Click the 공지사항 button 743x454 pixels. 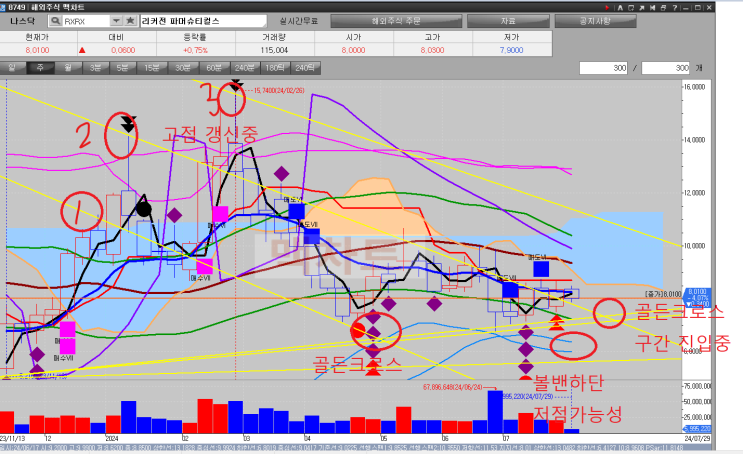(595, 21)
